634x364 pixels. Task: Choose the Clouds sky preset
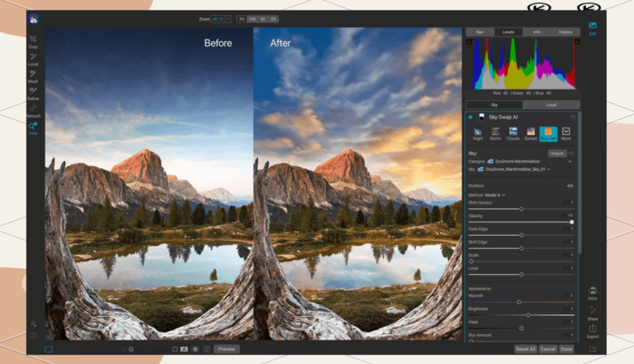tap(513, 134)
